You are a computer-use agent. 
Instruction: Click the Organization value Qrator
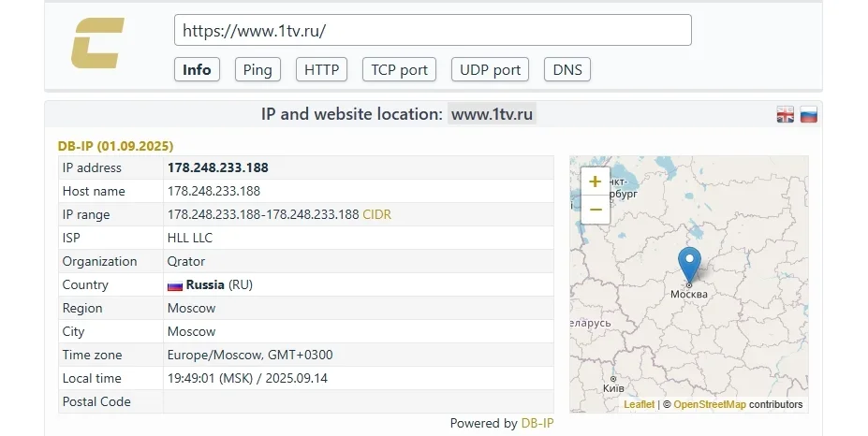pyautogui.click(x=186, y=261)
